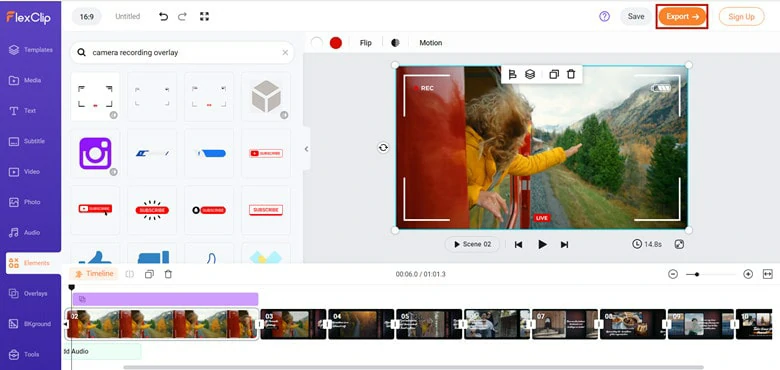Open the help question mark

tap(604, 16)
